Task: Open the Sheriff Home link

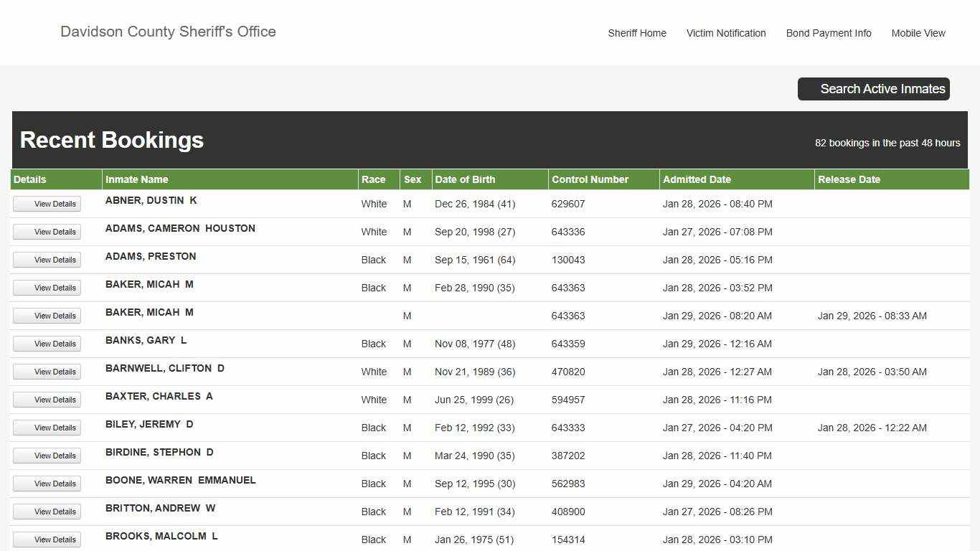Action: (636, 33)
